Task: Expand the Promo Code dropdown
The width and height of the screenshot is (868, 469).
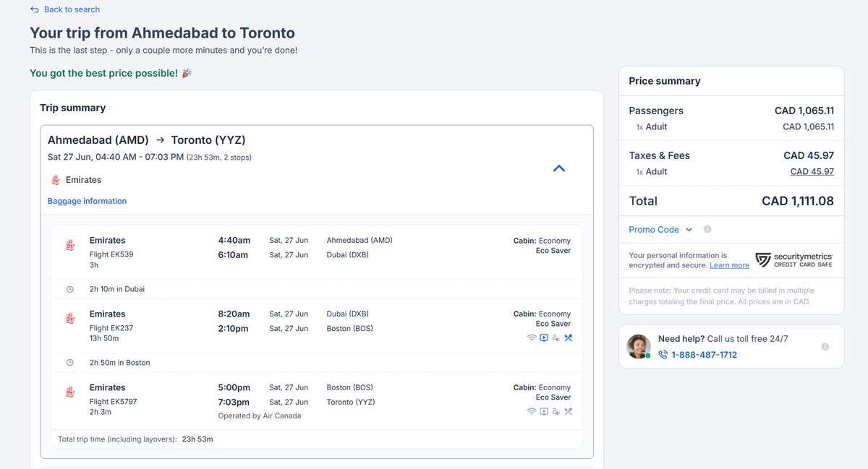Action: (660, 230)
